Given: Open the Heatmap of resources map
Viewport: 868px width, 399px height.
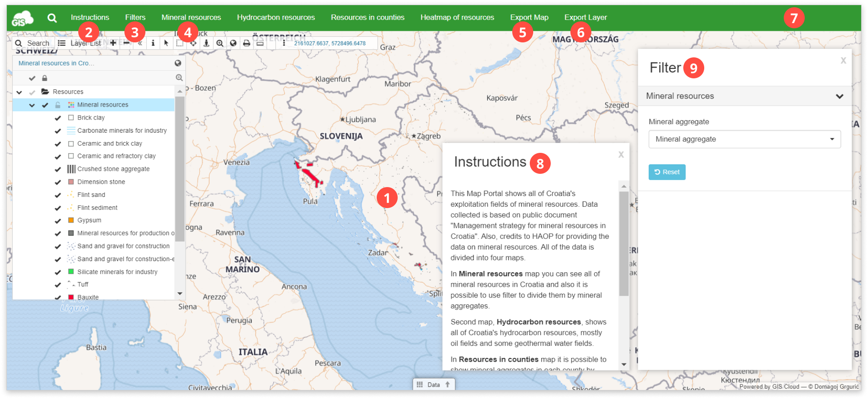Looking at the screenshot, I should pos(457,17).
